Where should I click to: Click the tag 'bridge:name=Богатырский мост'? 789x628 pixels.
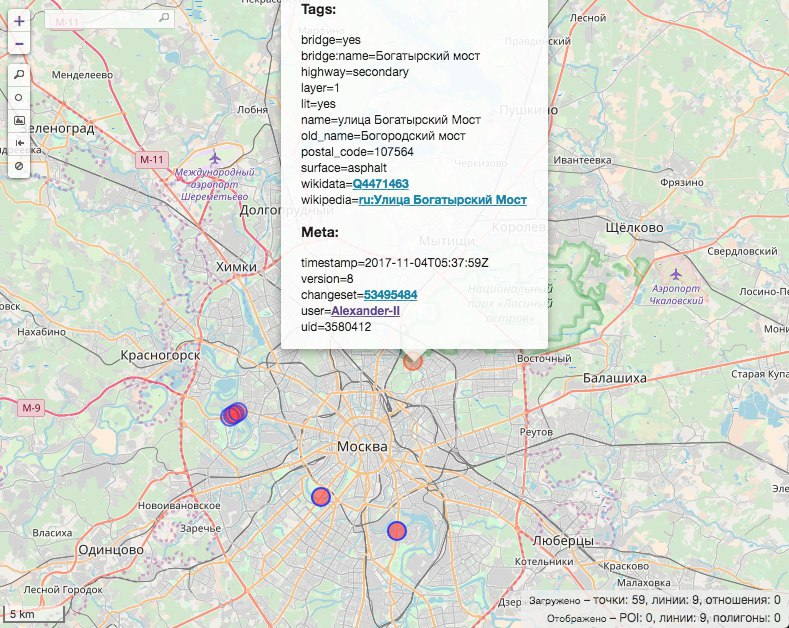pyautogui.click(x=390, y=56)
